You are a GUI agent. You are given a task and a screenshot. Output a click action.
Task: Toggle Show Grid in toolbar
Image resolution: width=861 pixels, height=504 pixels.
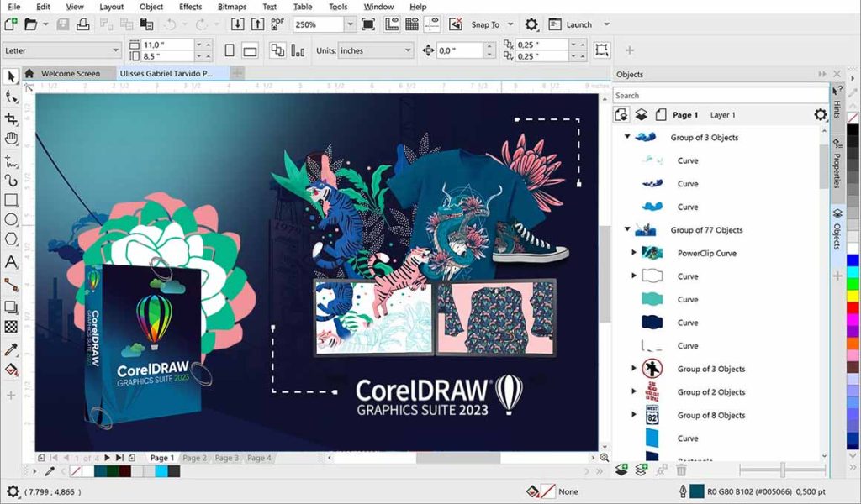coord(412,24)
